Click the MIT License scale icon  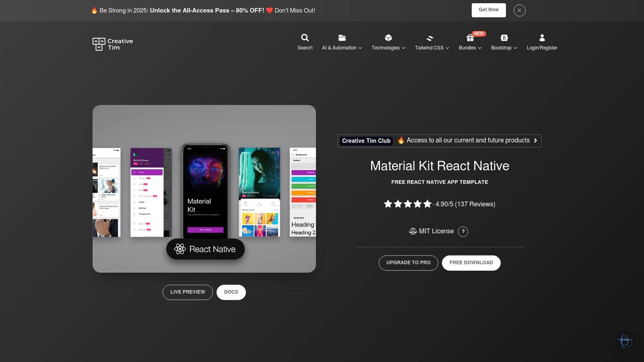tap(413, 231)
